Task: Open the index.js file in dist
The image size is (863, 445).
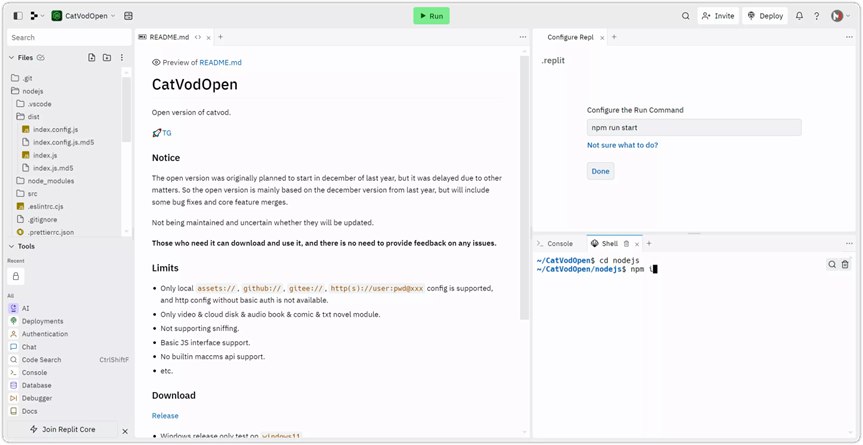Action: [45, 155]
